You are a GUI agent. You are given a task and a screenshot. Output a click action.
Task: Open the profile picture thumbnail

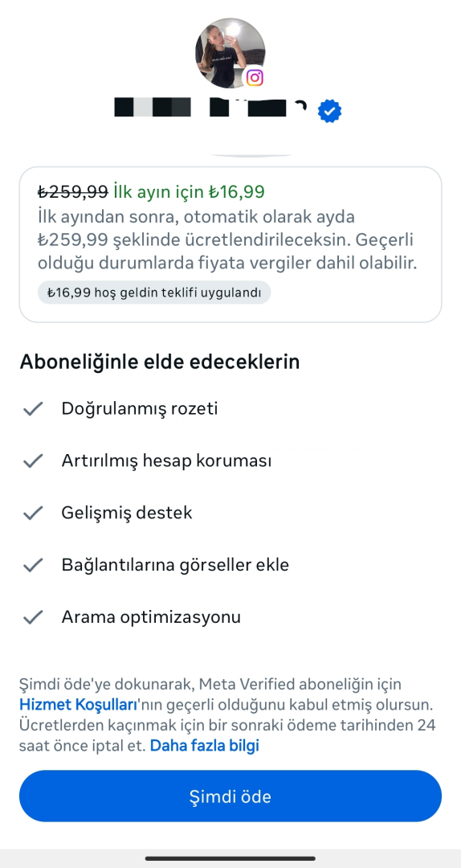point(230,53)
